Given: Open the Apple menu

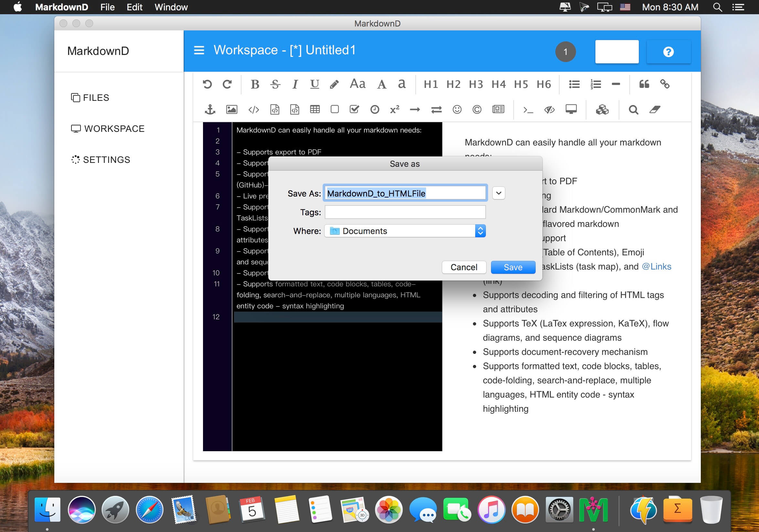Looking at the screenshot, I should tap(18, 7).
